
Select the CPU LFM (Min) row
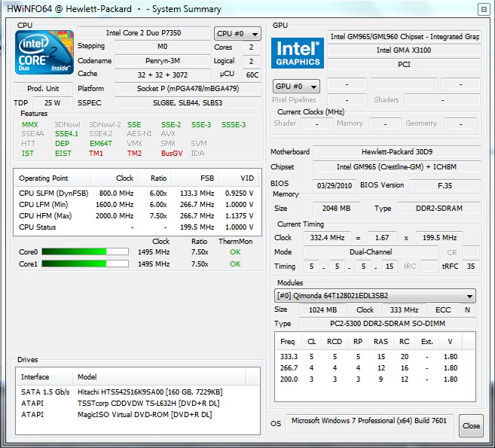click(136, 205)
